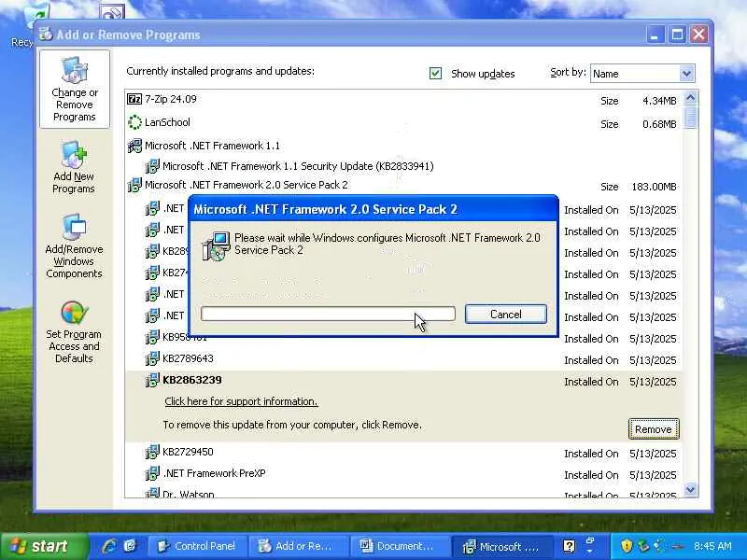Select the KB2789643 entry text

188,358
